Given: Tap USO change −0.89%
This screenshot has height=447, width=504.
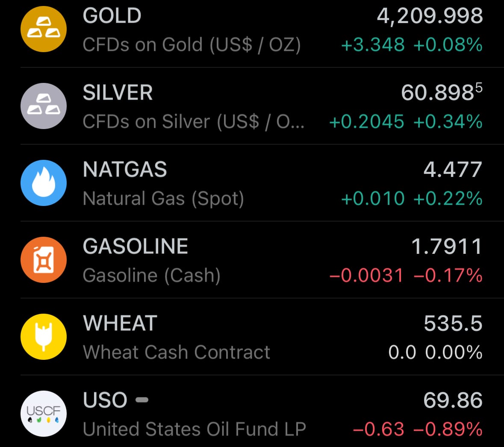Looking at the screenshot, I should tap(448, 429).
